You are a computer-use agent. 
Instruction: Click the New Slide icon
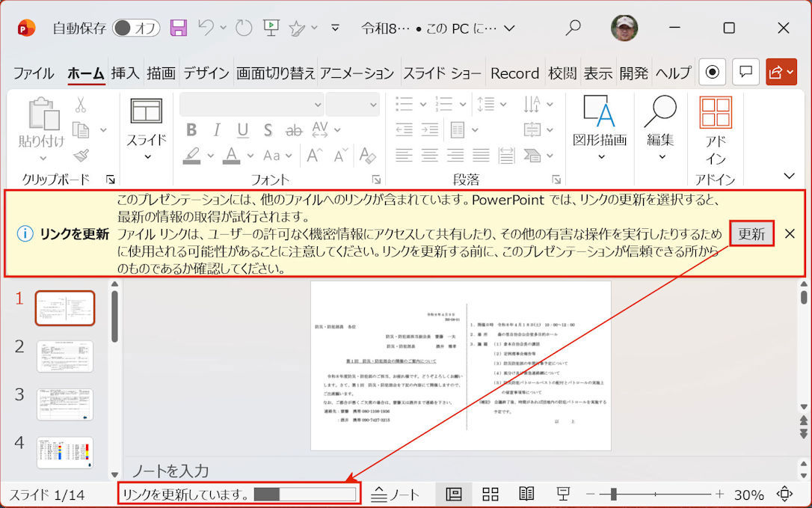click(x=147, y=111)
